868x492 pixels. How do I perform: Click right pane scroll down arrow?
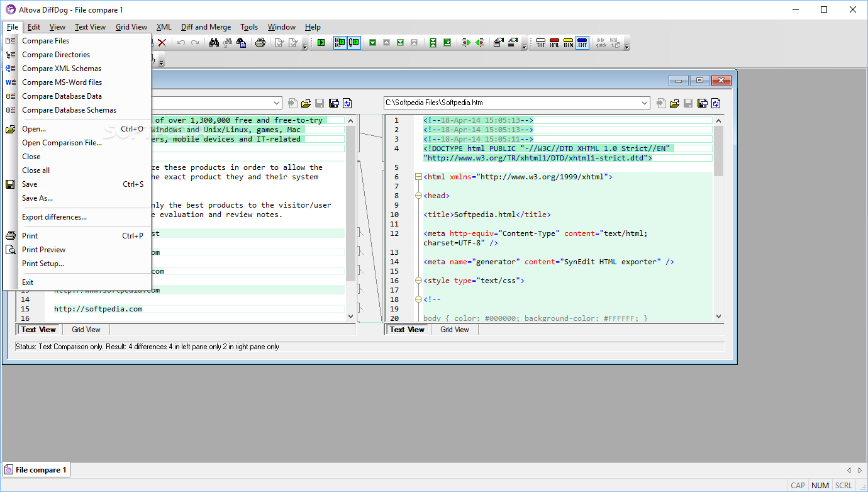(718, 316)
